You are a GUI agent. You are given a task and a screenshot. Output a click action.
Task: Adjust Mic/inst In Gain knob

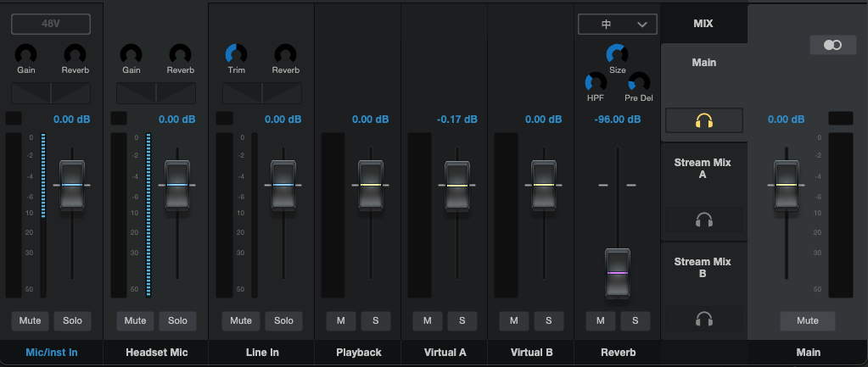pyautogui.click(x=26, y=55)
